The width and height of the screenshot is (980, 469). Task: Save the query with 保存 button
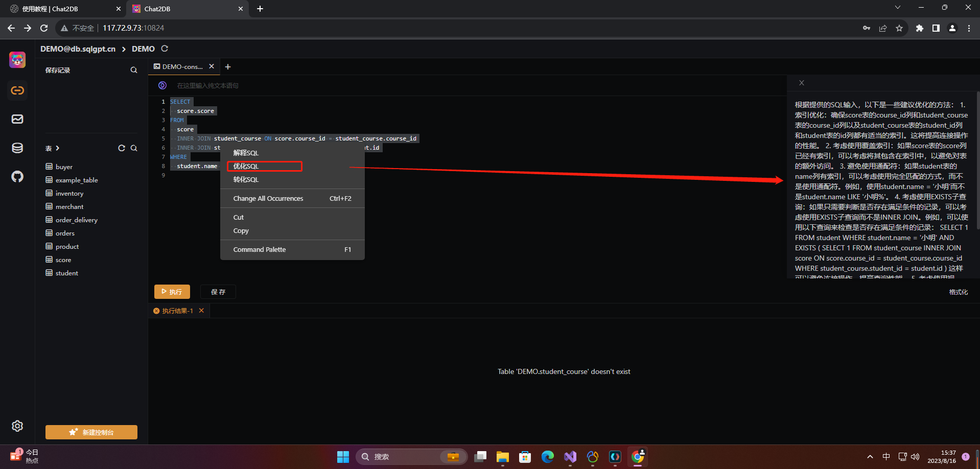pyautogui.click(x=218, y=292)
